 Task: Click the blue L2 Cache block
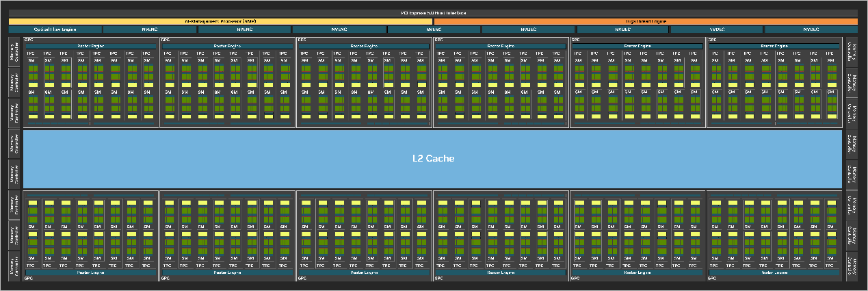pos(432,158)
